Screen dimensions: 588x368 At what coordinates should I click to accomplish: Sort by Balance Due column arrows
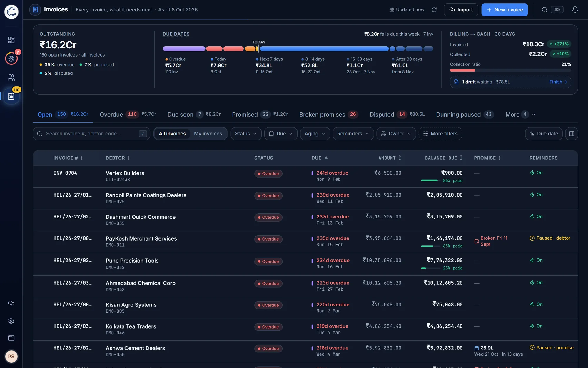[461, 158]
